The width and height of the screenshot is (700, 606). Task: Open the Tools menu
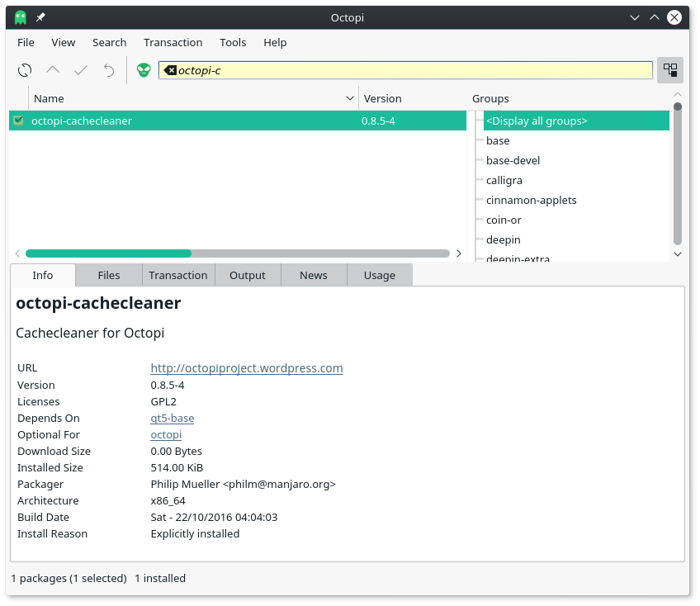point(233,42)
